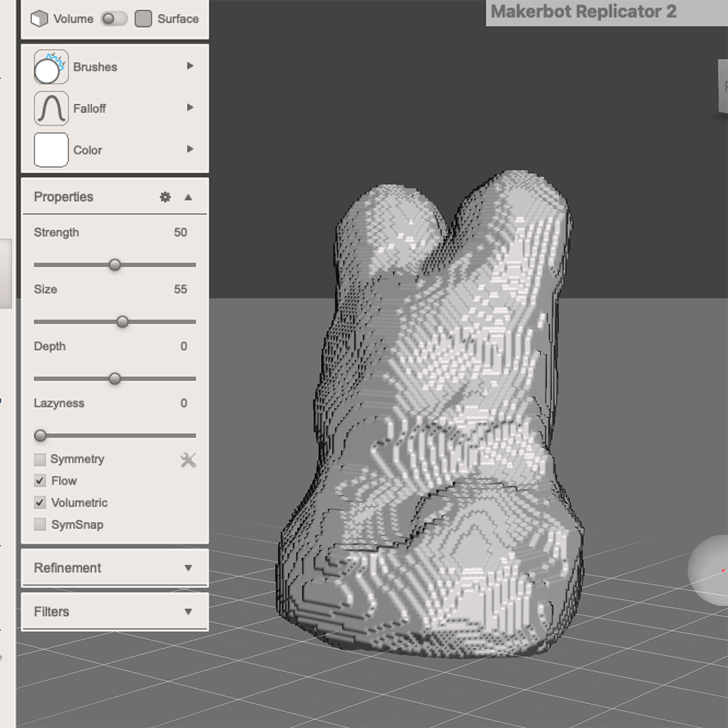Screen dimensions: 728x728
Task: Collapse the Properties panel
Action: (187, 197)
